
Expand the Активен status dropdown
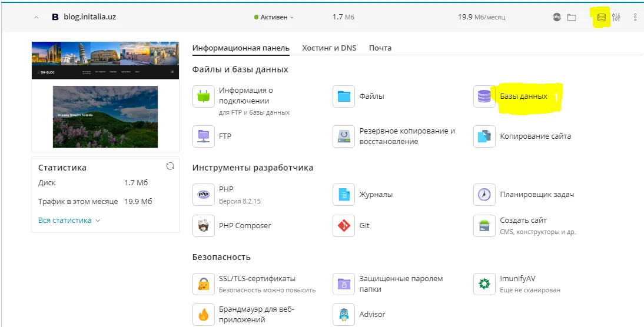(274, 17)
